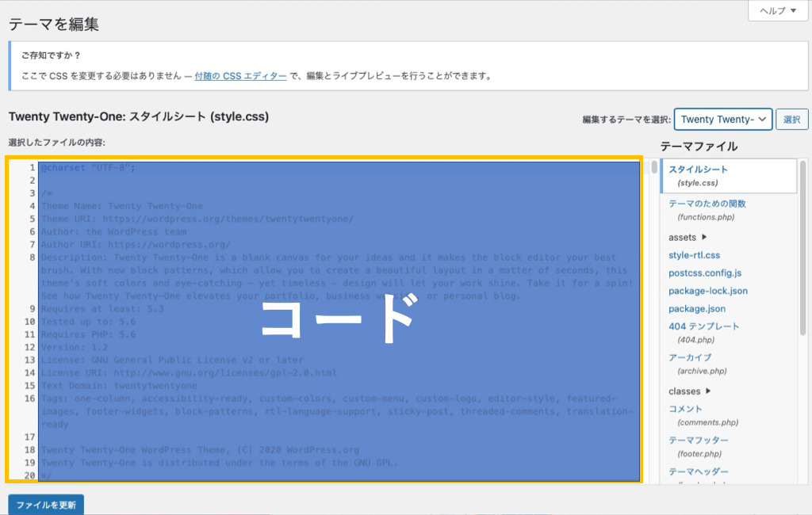Click line number 12 in the gutter
Image resolution: width=812 pixels, height=515 pixels.
(x=29, y=347)
